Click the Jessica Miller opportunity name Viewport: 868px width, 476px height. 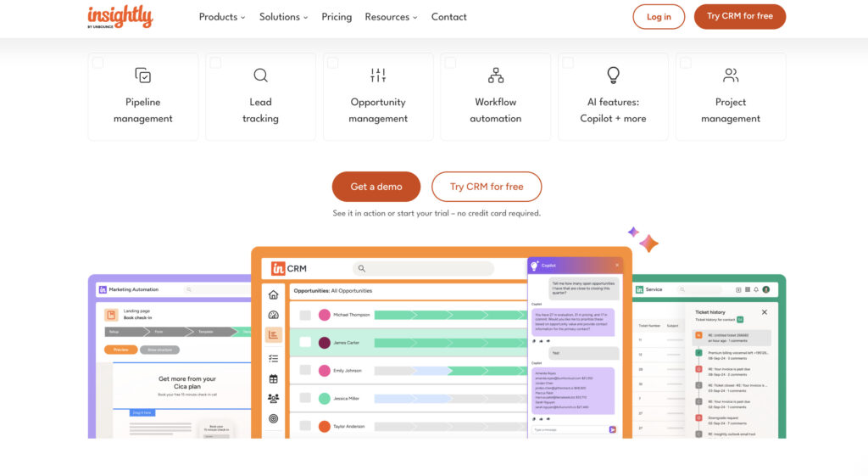pyautogui.click(x=346, y=399)
